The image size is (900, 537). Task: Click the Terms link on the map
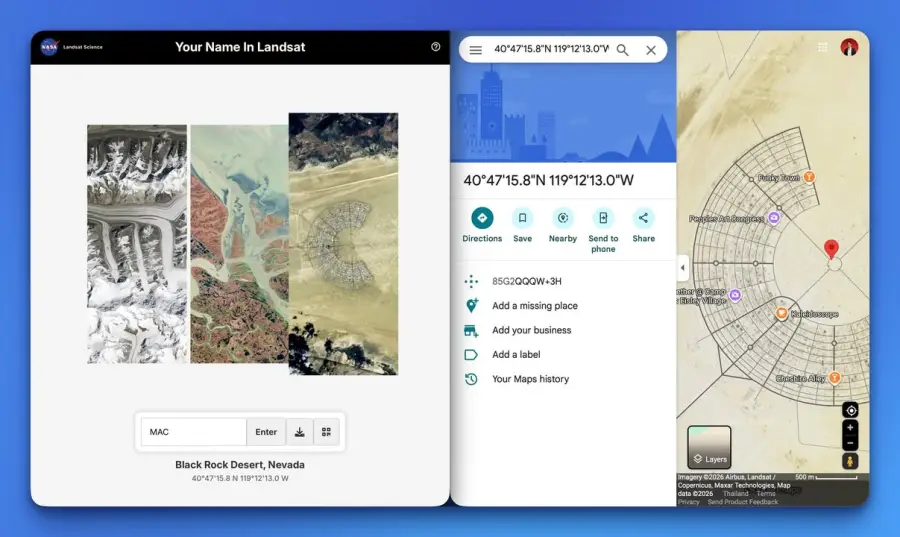(x=766, y=493)
